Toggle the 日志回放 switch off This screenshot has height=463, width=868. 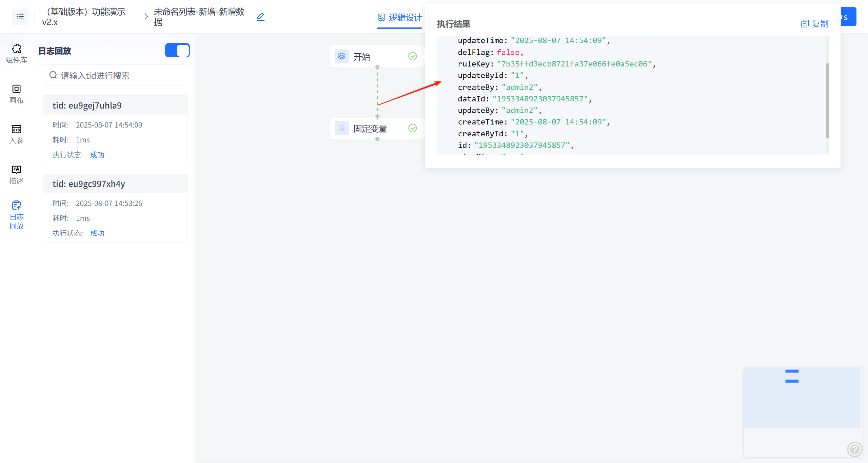(177, 51)
